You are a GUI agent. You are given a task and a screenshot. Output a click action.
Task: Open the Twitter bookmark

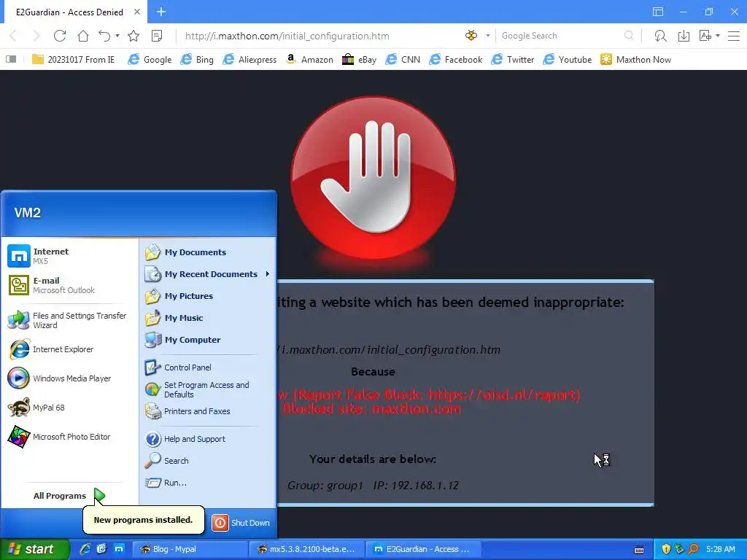tap(513, 60)
